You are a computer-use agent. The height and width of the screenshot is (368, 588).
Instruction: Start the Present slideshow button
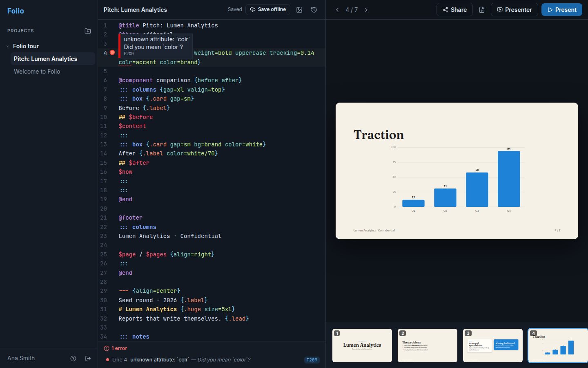coord(562,10)
